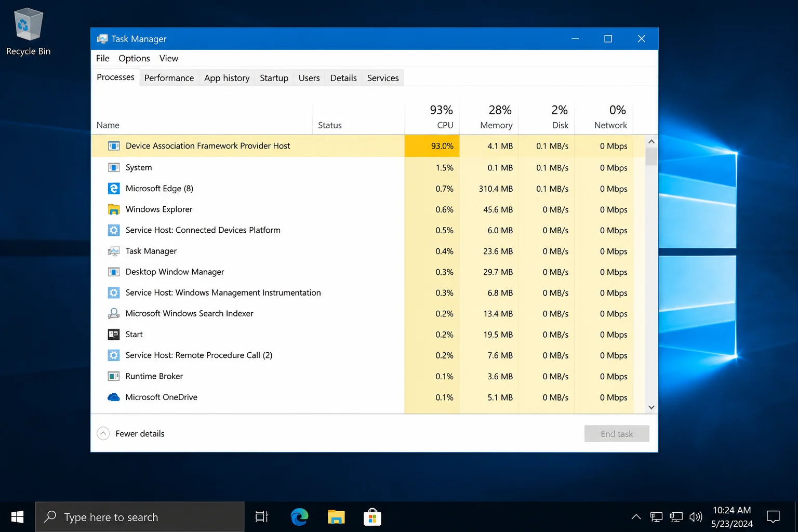Click the 310.4 MB memory value

coord(496,189)
